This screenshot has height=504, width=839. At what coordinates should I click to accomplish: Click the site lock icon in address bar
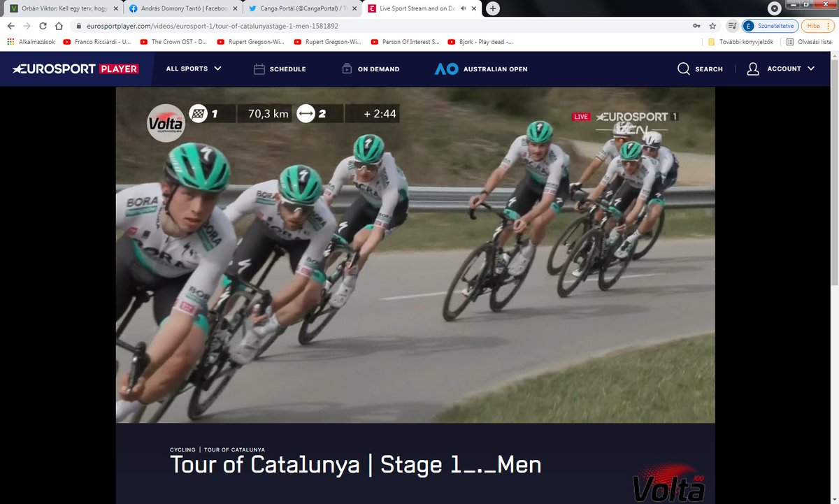tap(79, 26)
